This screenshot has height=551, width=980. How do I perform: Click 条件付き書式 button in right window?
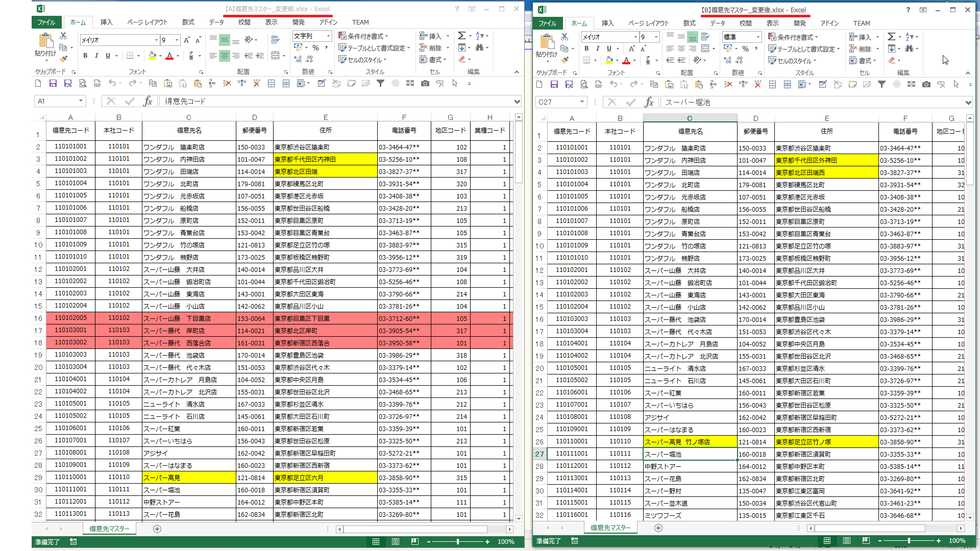[793, 37]
